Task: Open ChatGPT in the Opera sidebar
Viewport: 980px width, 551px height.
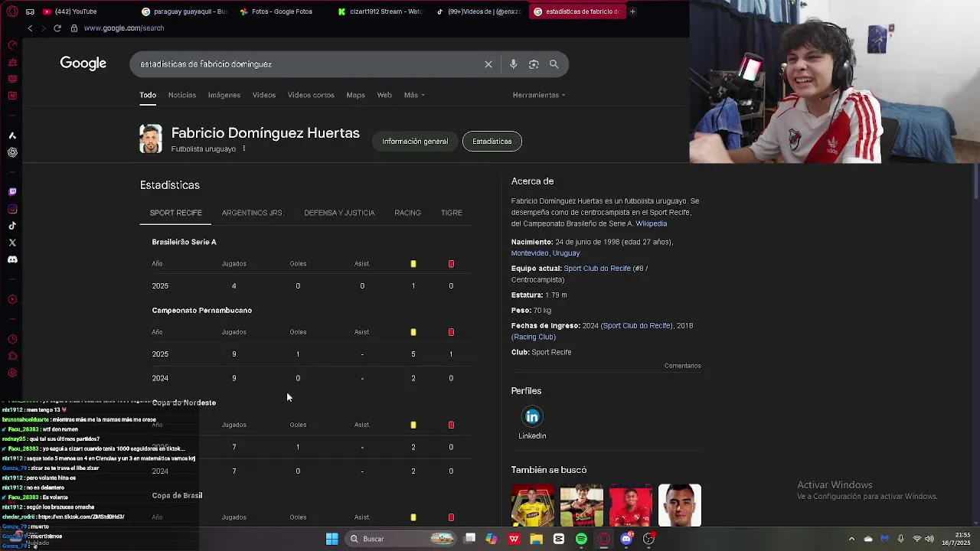Action: (x=12, y=152)
